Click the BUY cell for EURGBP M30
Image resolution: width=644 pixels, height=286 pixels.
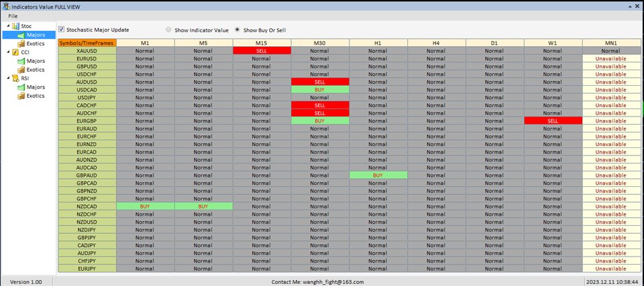321,121
